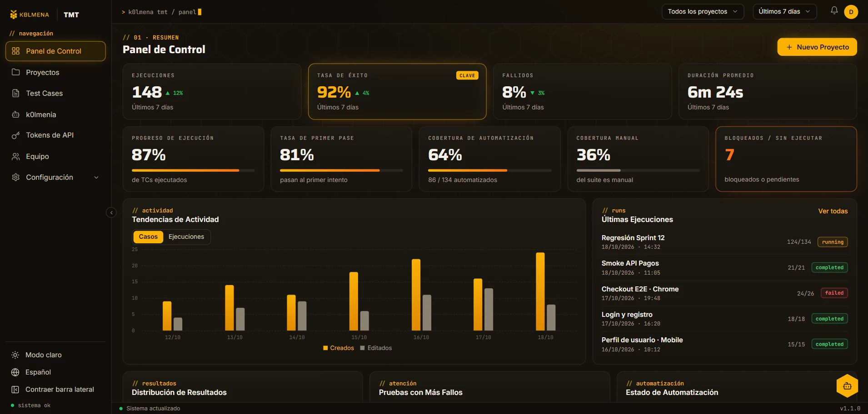
Task: Click the Nuevo Proyecto button
Action: tap(817, 47)
